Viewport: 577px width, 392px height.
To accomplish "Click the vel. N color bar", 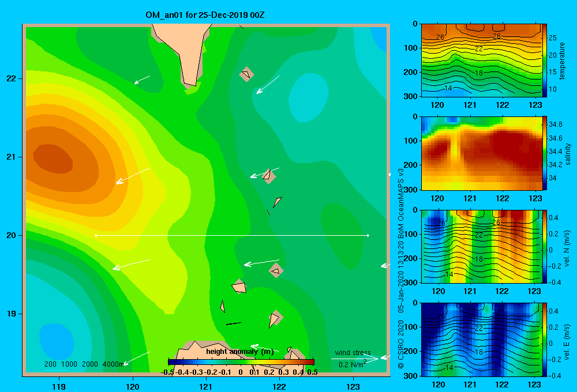I will [x=545, y=246].
